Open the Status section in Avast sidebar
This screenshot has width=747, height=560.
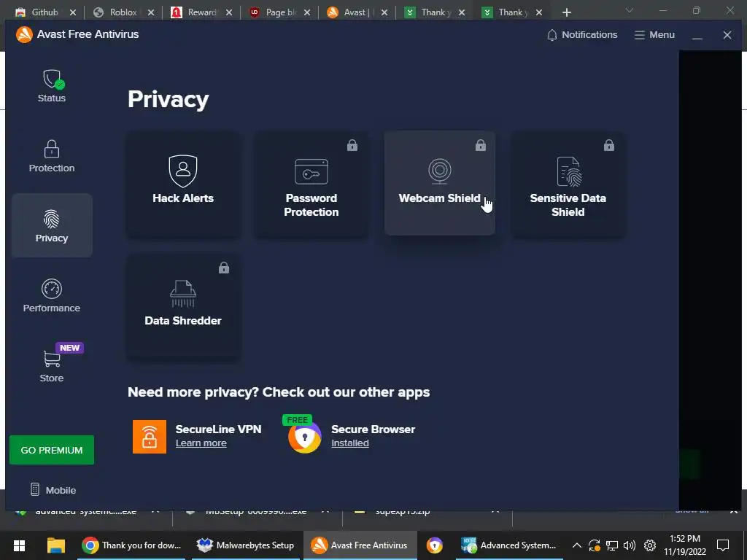pos(52,86)
